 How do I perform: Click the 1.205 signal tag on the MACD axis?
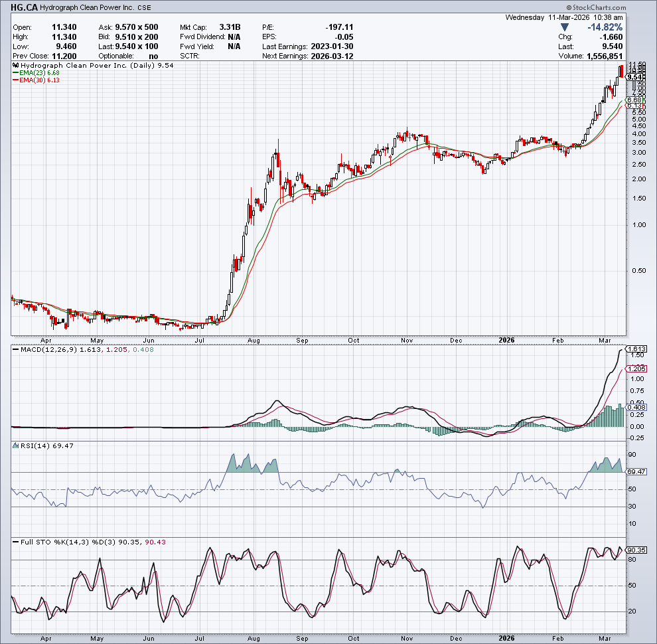[636, 369]
